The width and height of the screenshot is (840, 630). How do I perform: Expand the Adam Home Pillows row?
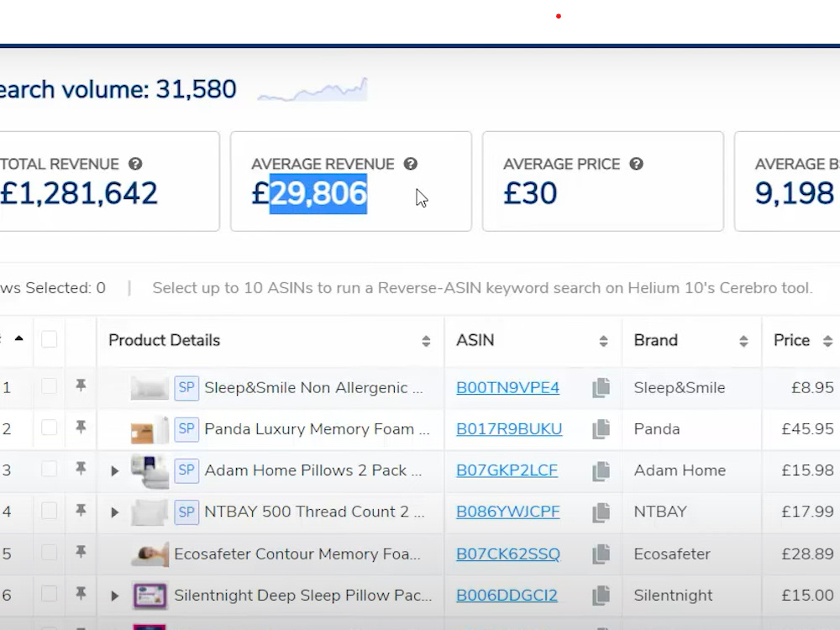click(x=114, y=471)
